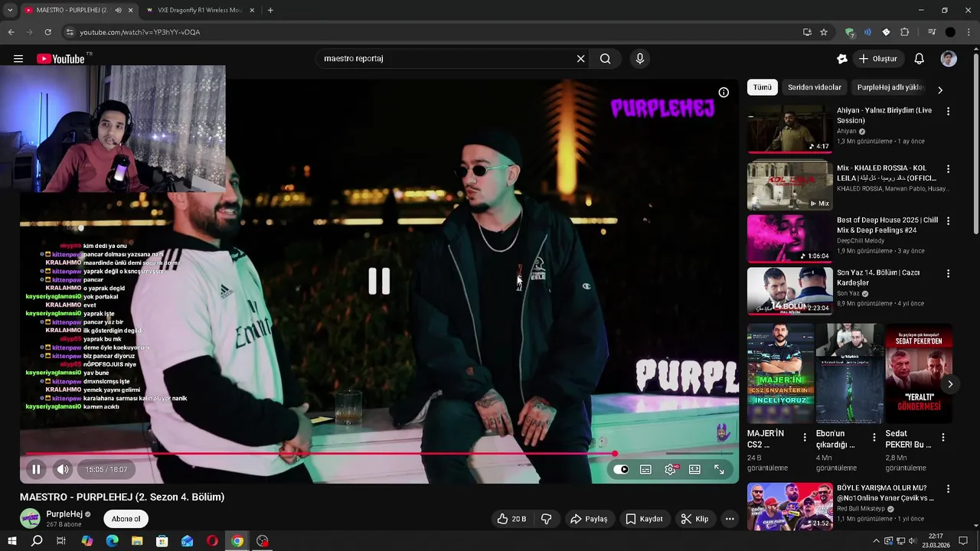Show the next Shorts with the carousel arrow
This screenshot has height=551, width=980.
click(950, 384)
